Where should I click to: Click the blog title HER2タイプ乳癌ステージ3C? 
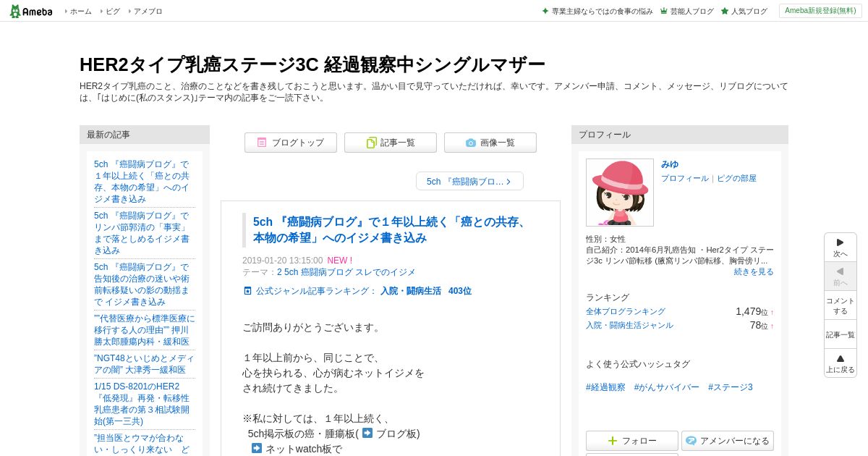coord(312,64)
